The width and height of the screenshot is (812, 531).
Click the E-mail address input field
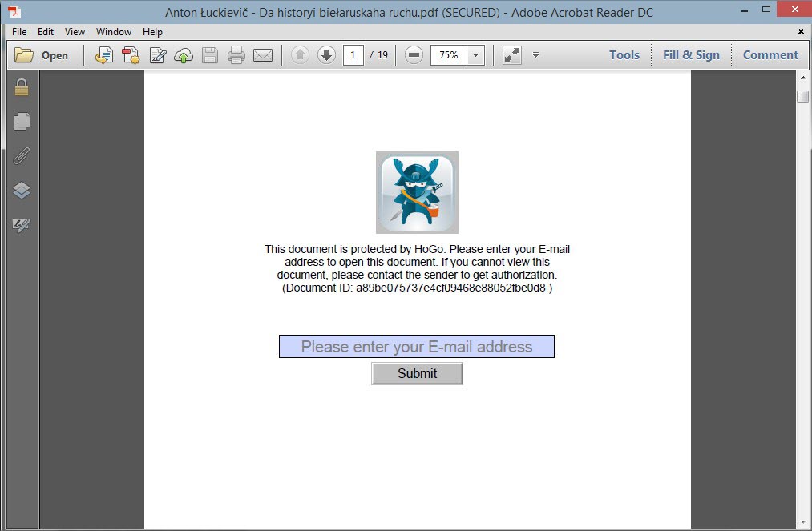(417, 346)
